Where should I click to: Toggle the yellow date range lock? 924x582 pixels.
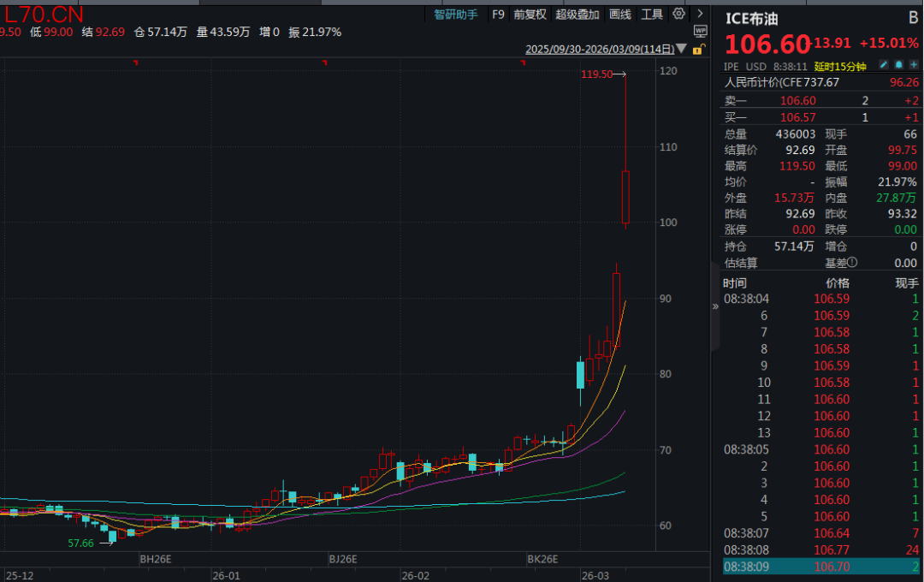(x=698, y=50)
